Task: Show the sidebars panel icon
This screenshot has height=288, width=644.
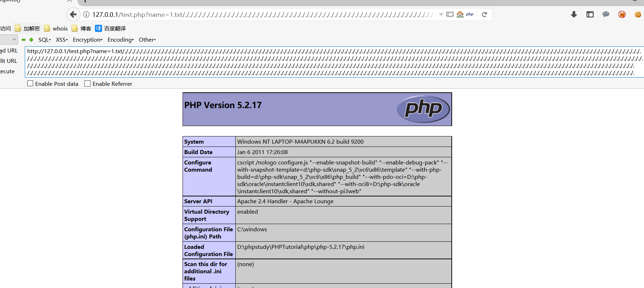Action: pyautogui.click(x=590, y=14)
